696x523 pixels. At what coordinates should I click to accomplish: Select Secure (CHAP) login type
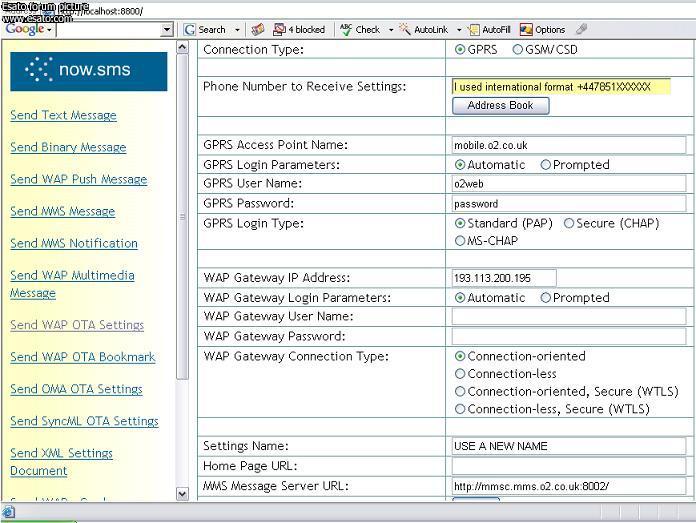[569, 224]
